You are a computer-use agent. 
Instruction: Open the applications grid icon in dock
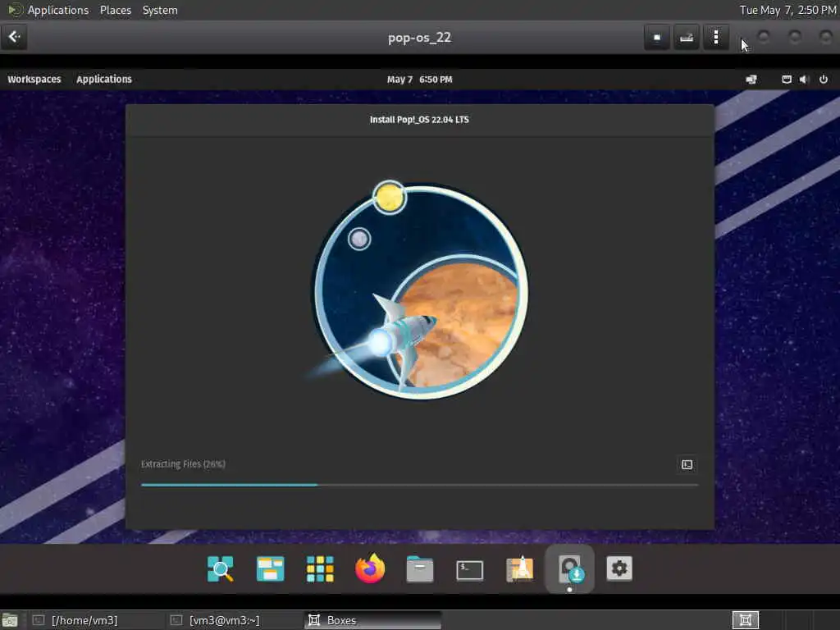coord(320,568)
